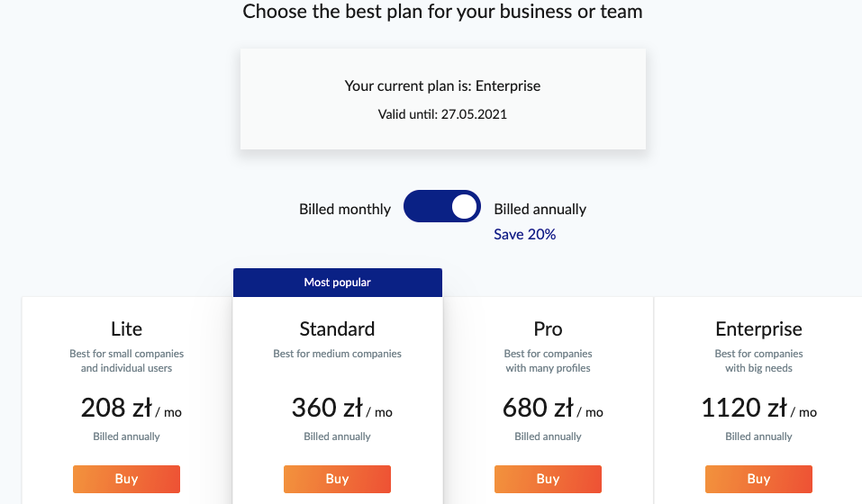Click the Enterprise plan card heading
The image size is (862, 504).
click(758, 328)
